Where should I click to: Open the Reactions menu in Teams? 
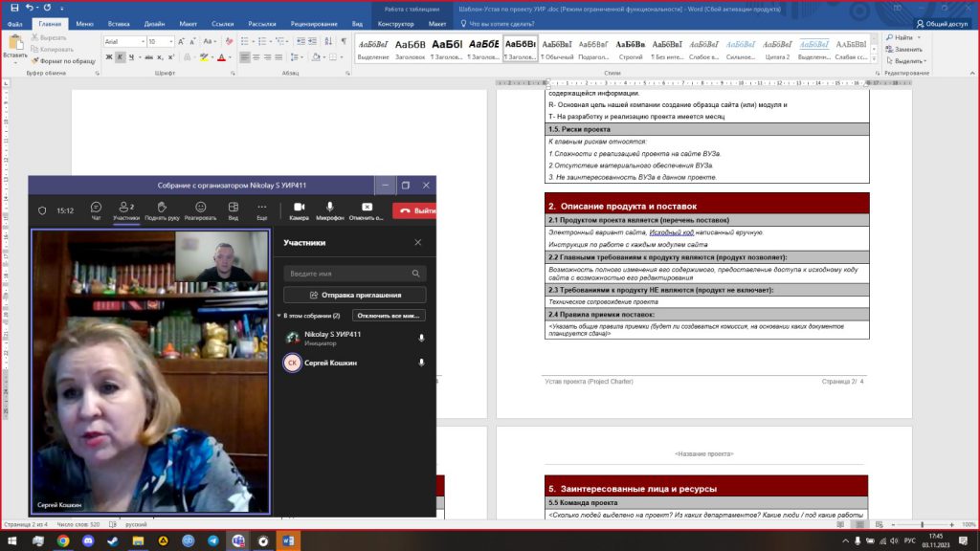coord(200,209)
